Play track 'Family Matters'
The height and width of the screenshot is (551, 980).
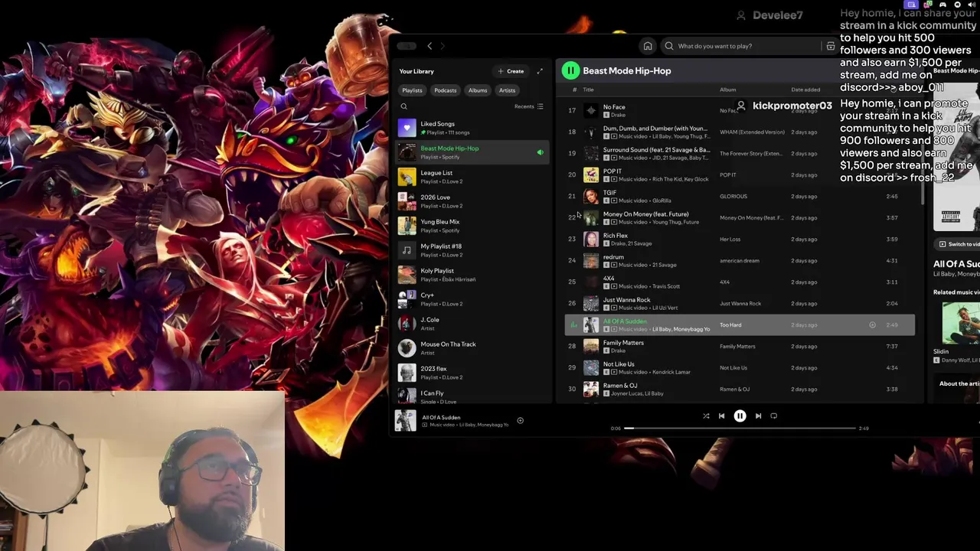coord(740,346)
